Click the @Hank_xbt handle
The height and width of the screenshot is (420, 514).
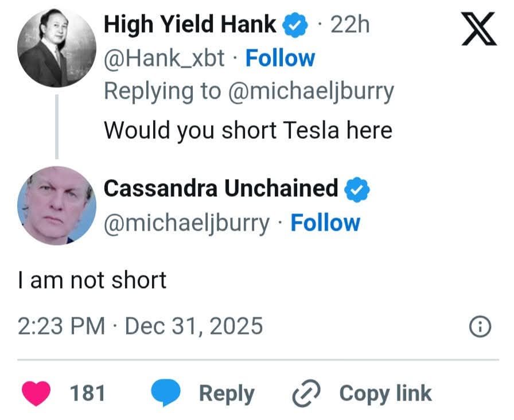[x=164, y=59]
